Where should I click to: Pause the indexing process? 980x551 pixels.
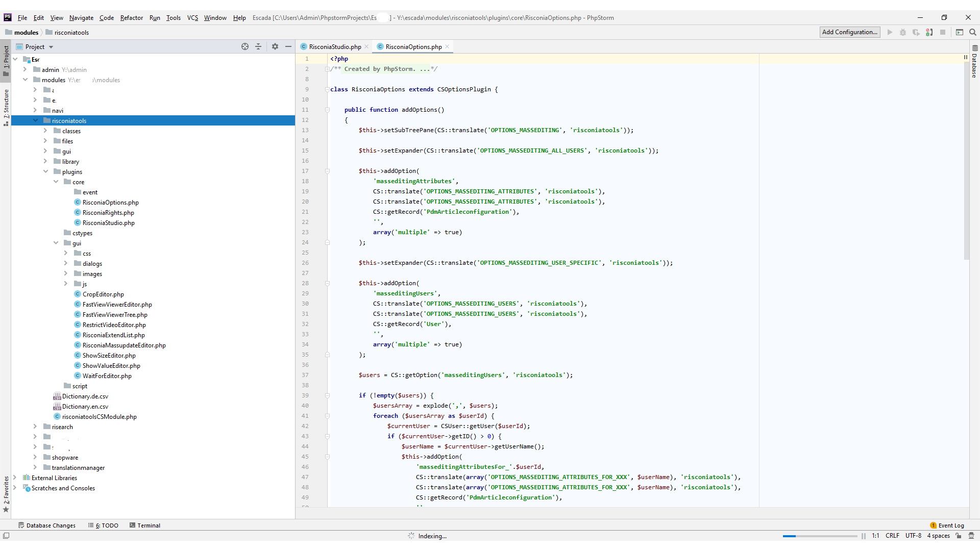[x=864, y=536]
